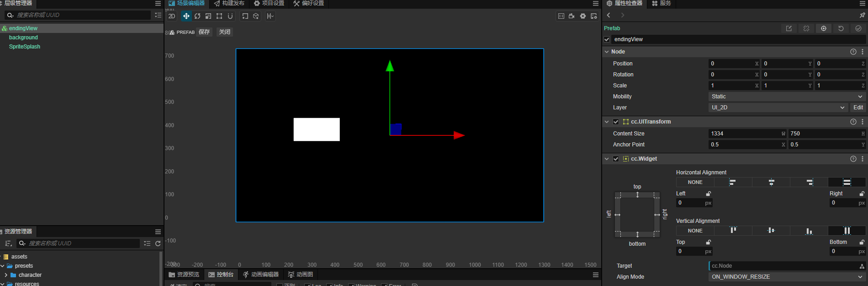Image resolution: width=868 pixels, height=286 pixels.
Task: Select NONE for Horizontal Alignment
Action: 695,182
